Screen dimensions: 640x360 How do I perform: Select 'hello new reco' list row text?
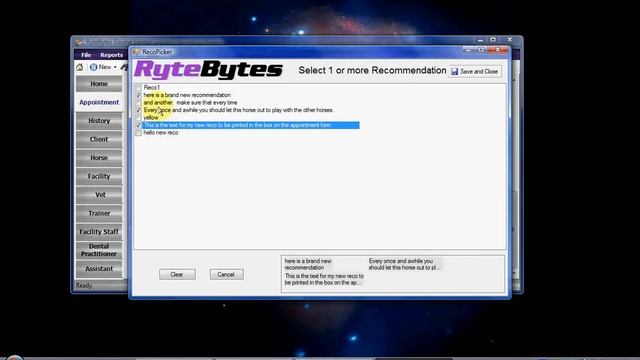tap(161, 133)
